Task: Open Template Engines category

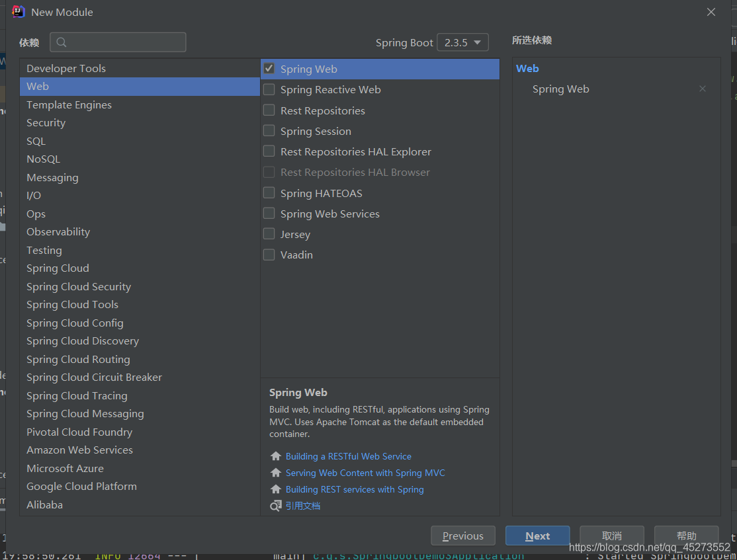Action: tap(140, 104)
